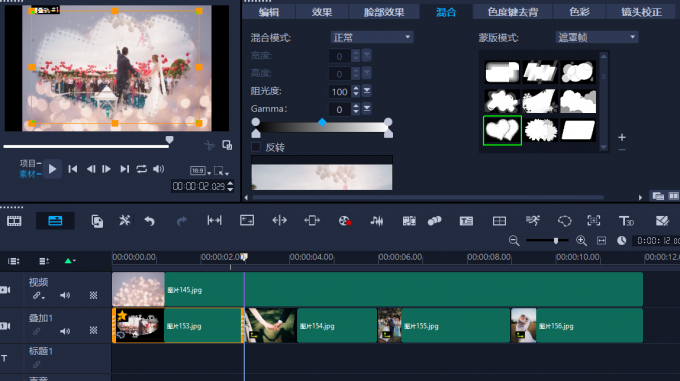Expand track height green arrow dropdown
The width and height of the screenshot is (680, 381).
point(70,261)
